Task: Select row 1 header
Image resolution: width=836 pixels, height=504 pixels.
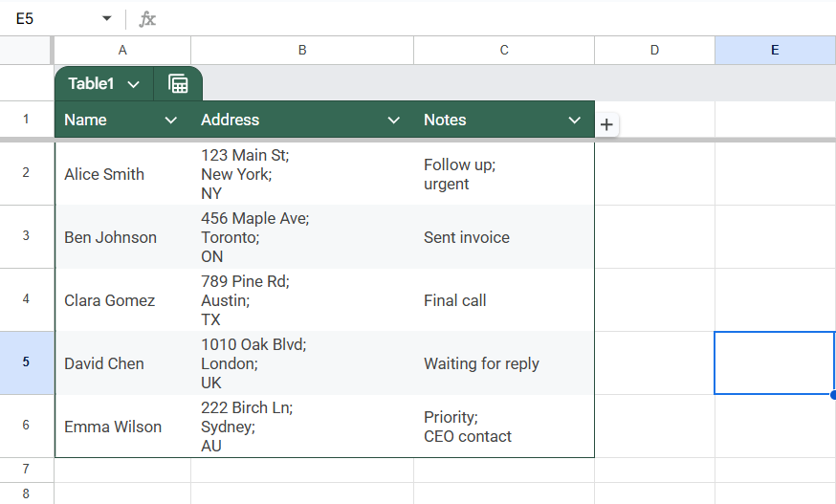Action: [x=26, y=119]
